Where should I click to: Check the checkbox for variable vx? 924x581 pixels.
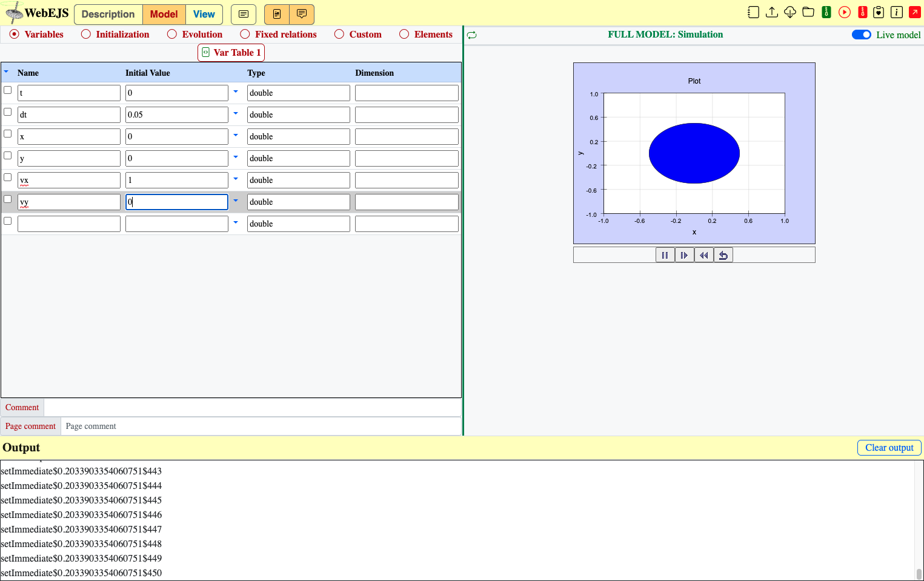pos(8,178)
